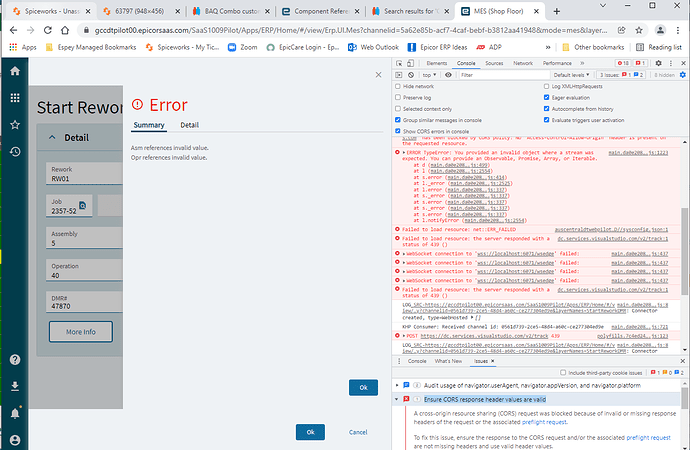Click the Job search lookup icon
Screen dimensions: 690x450
(82, 205)
